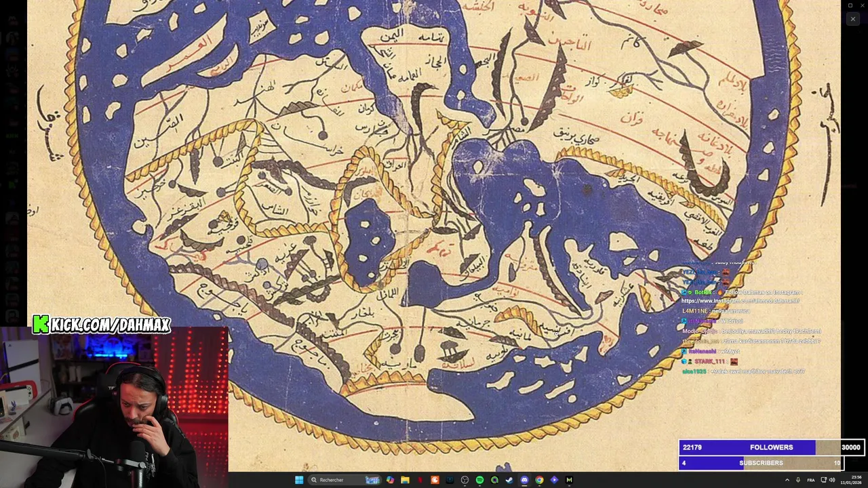Open clock and date 23:56 panel
The image size is (868, 488).
851,480
